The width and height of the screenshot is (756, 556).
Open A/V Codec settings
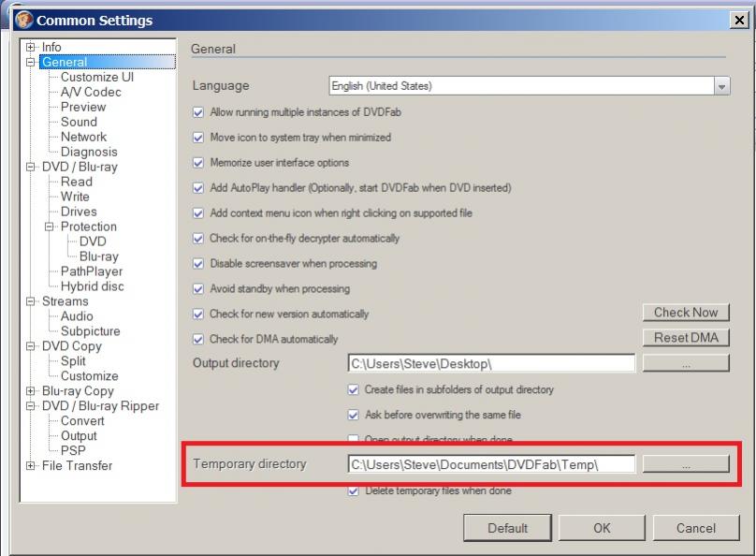[x=91, y=92]
